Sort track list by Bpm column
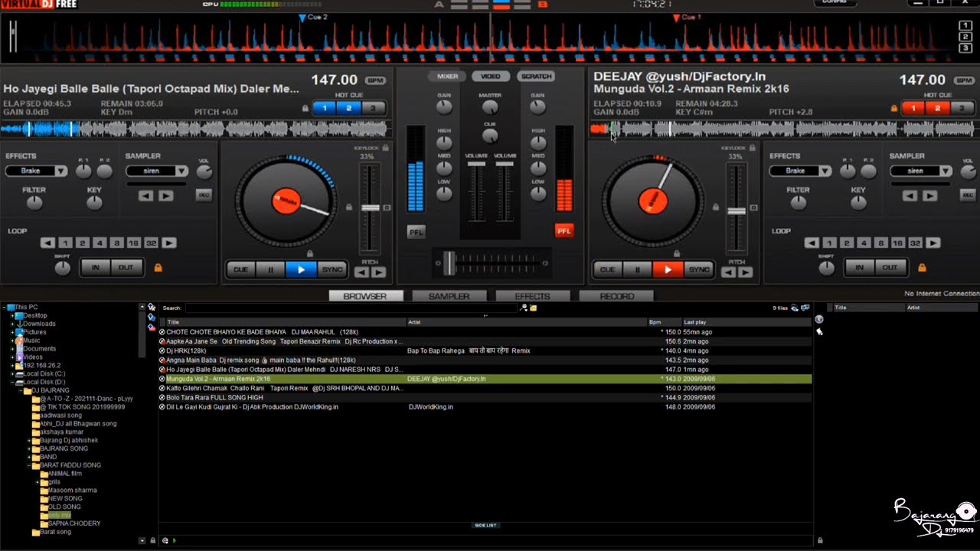 tap(665, 322)
